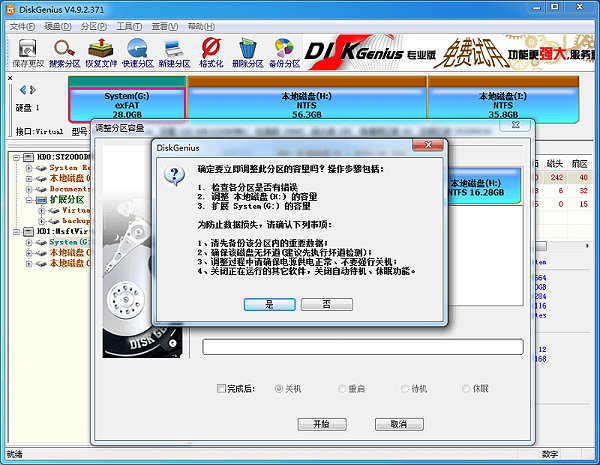Click the 备份分区 (Backup partition) toolbar icon
This screenshot has height=465, width=600.
[x=284, y=53]
